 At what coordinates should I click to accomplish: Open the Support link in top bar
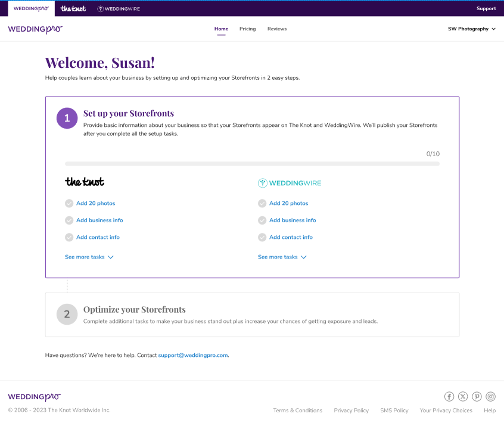pos(486,9)
